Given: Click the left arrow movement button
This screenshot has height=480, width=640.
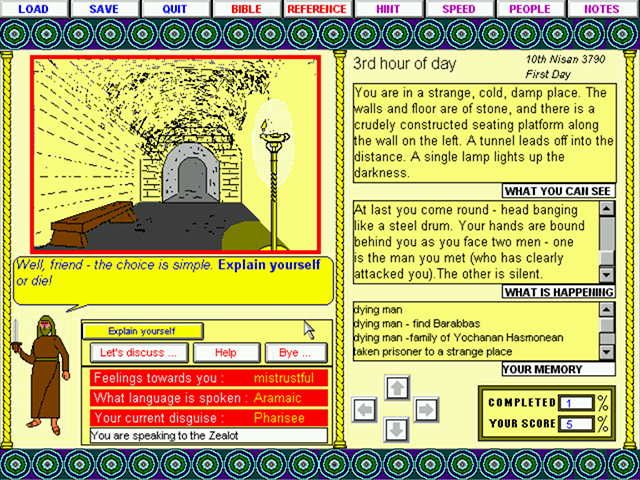Looking at the screenshot, I should coord(364,409).
